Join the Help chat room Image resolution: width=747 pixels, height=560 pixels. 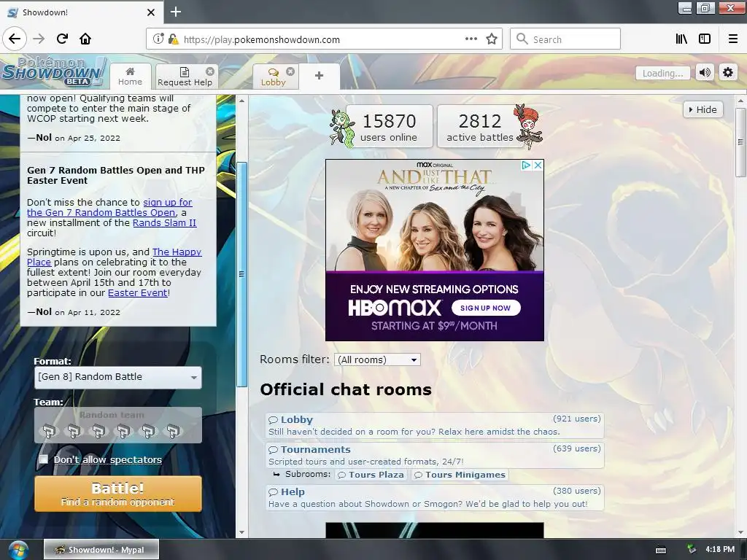[x=435, y=497]
